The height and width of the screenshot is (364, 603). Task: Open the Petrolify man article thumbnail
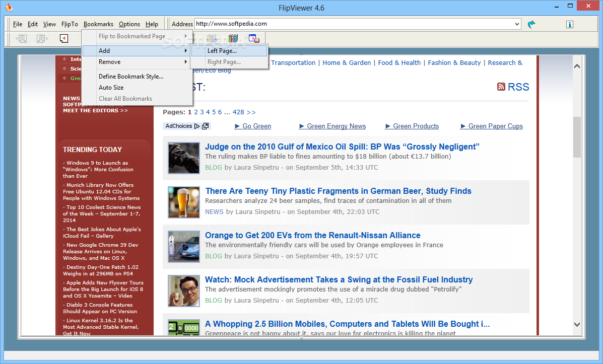(184, 290)
